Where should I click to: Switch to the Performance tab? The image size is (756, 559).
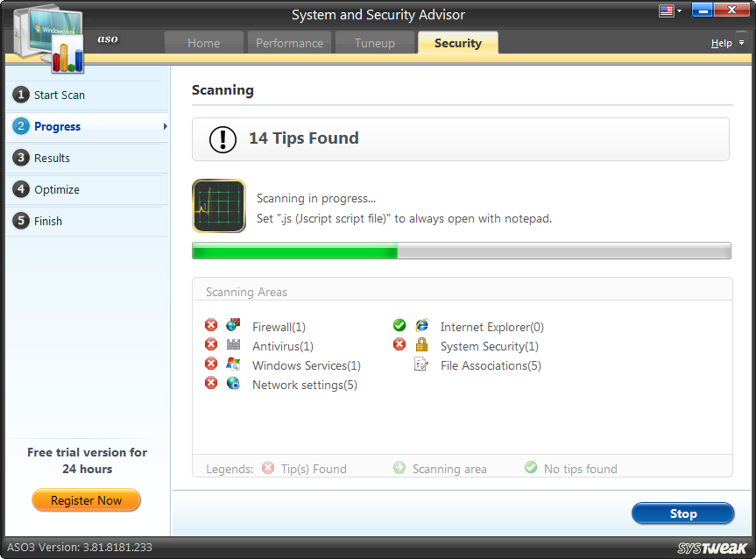[x=289, y=42]
